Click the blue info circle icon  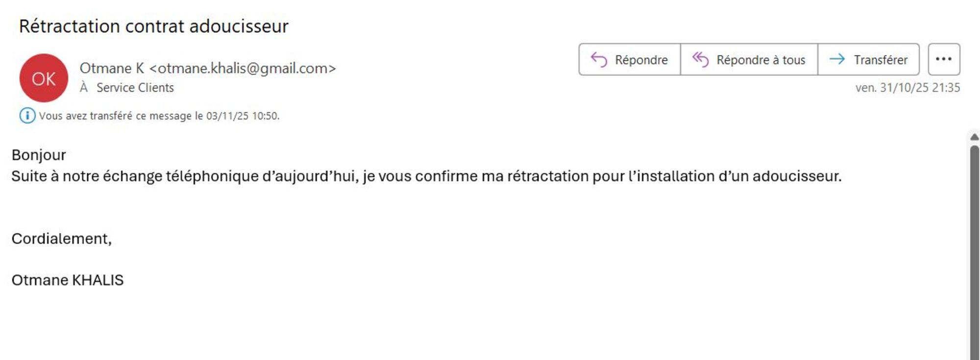[x=27, y=116]
